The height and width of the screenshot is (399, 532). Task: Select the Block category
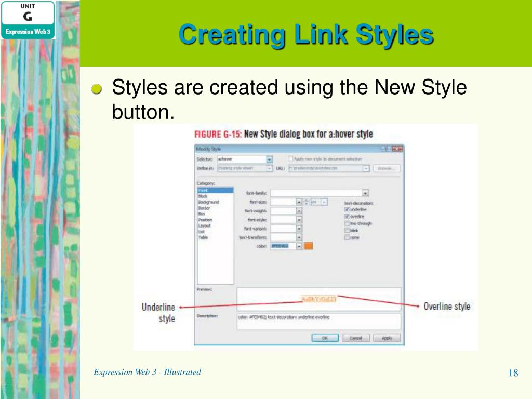[203, 196]
